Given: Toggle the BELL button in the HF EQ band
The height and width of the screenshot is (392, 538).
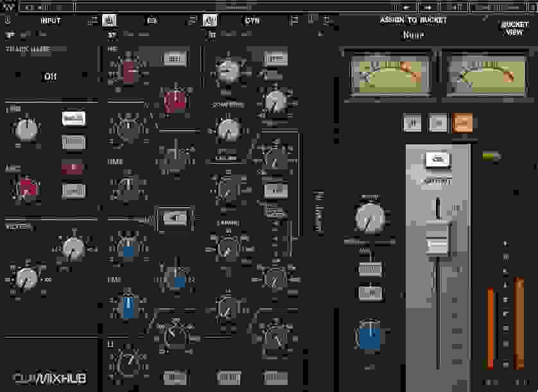Looking at the screenshot, I should point(175,58).
